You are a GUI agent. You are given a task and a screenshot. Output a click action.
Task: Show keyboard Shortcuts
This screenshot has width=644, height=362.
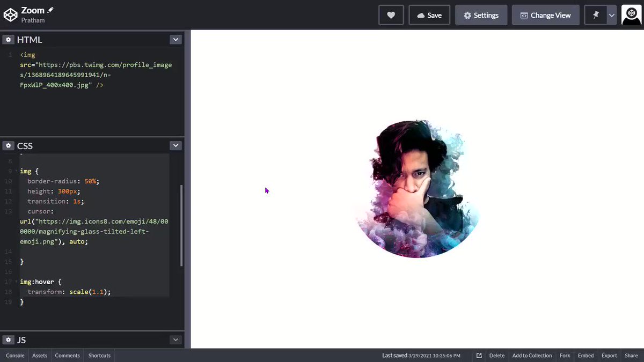coord(99,356)
